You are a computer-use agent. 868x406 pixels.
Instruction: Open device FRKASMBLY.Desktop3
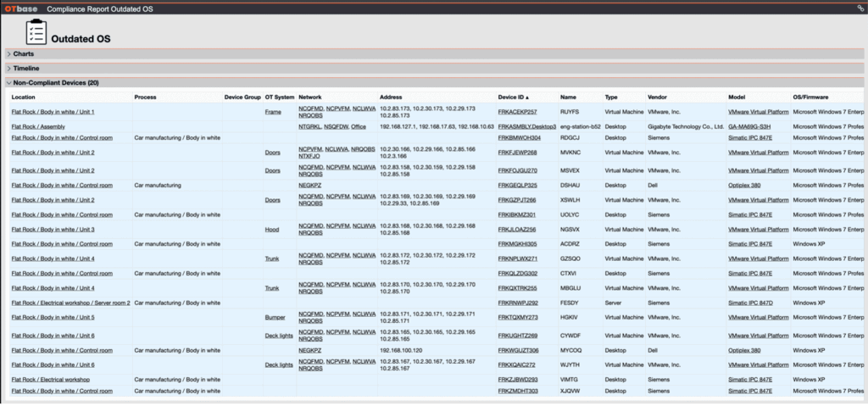(527, 126)
